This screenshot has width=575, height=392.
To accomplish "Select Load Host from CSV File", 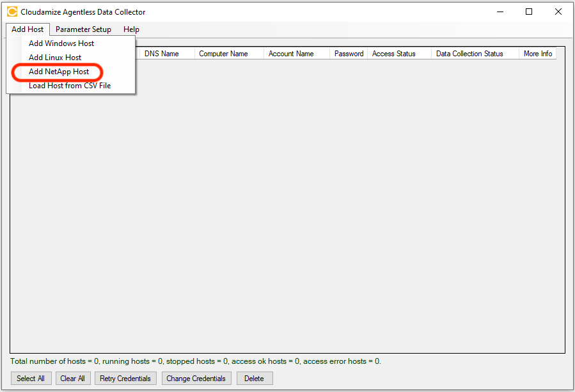I will [x=71, y=86].
